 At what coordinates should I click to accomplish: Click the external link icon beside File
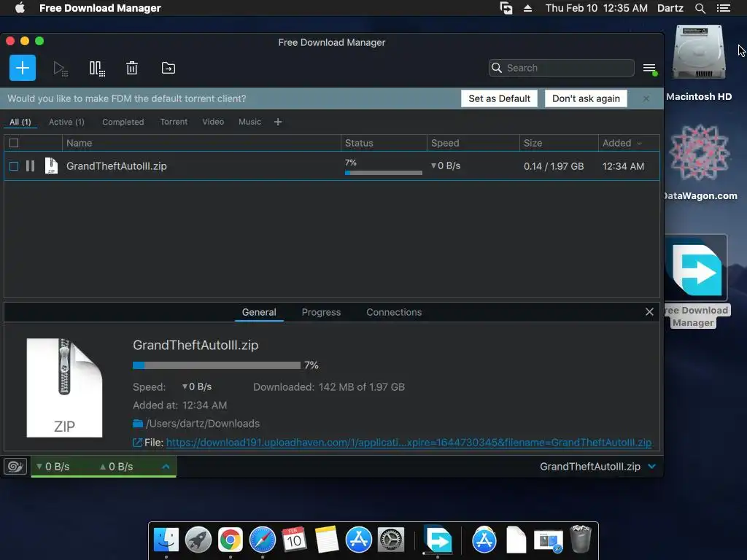(137, 443)
